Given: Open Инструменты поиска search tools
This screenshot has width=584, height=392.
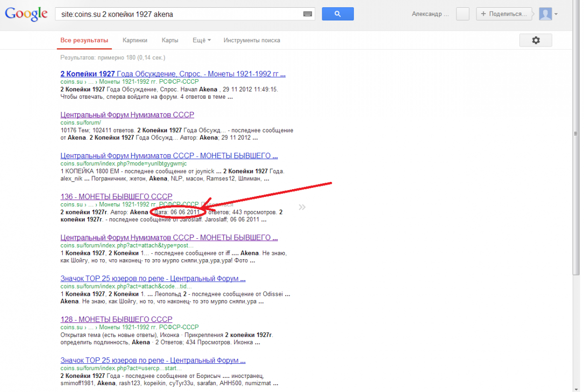Looking at the screenshot, I should (252, 40).
